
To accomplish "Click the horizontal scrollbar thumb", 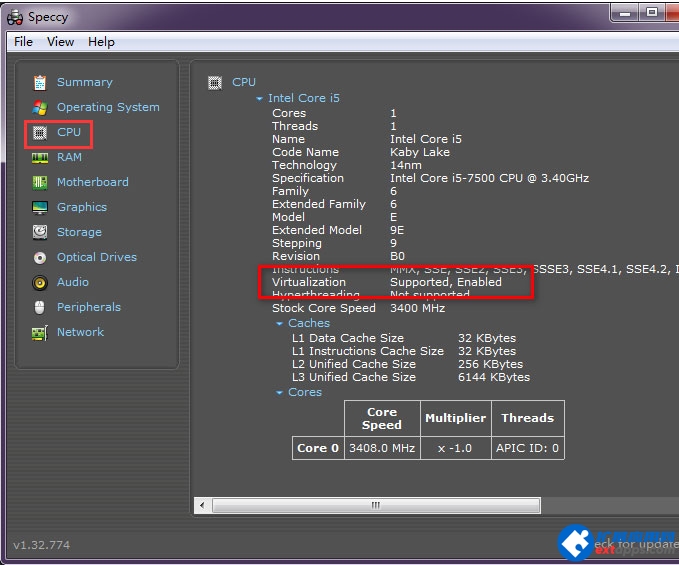I will coord(376,505).
